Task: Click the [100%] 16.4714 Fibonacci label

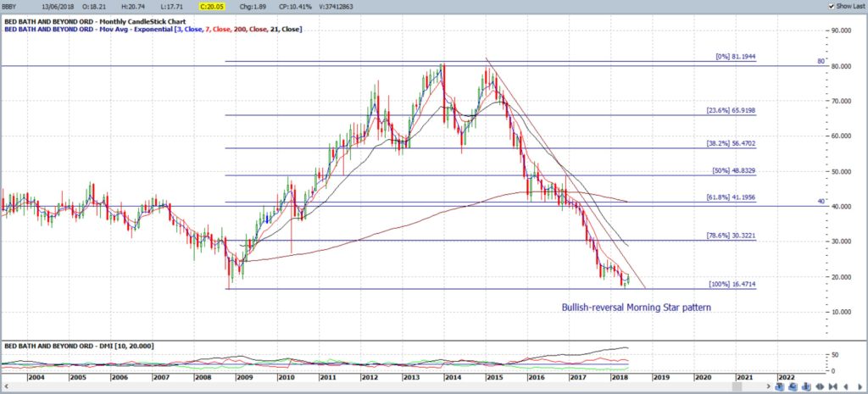Action: (x=732, y=284)
